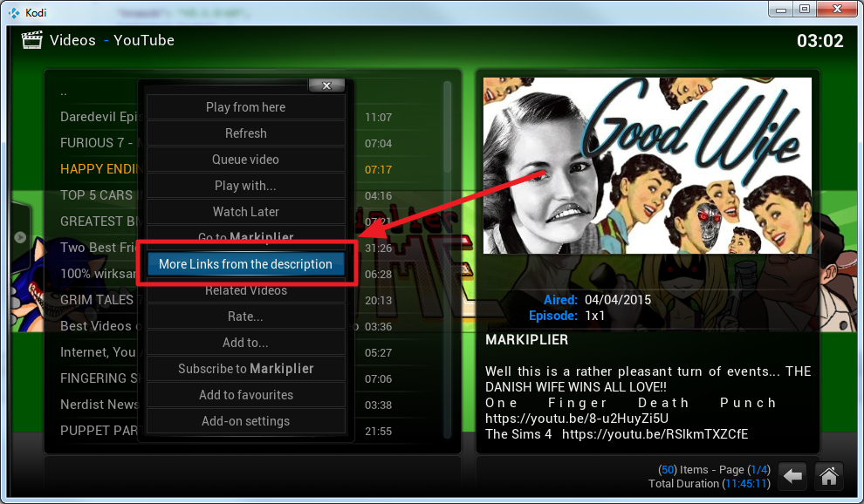The height and width of the screenshot is (504, 864).
Task: Select Queue video option
Action: [246, 160]
